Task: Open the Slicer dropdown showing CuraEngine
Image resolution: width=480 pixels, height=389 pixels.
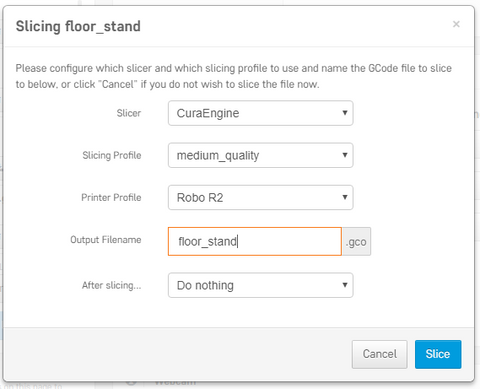Action: click(x=260, y=113)
